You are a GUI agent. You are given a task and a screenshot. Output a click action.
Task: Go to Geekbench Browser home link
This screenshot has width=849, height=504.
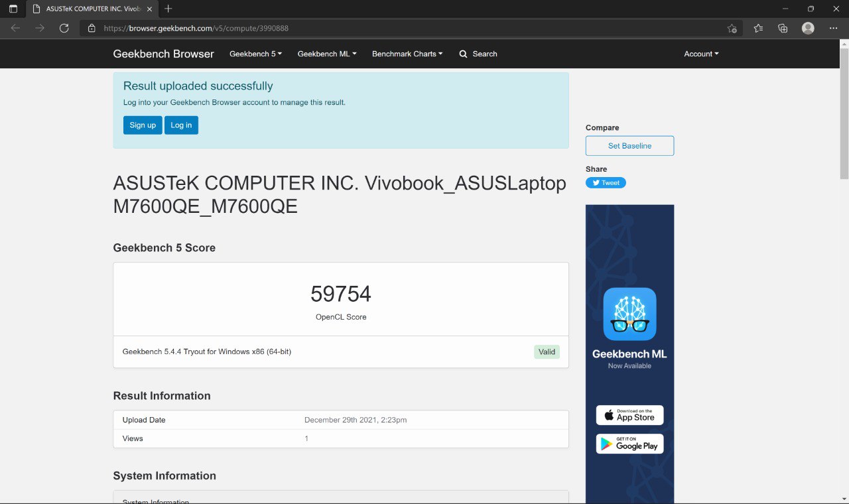pos(163,54)
